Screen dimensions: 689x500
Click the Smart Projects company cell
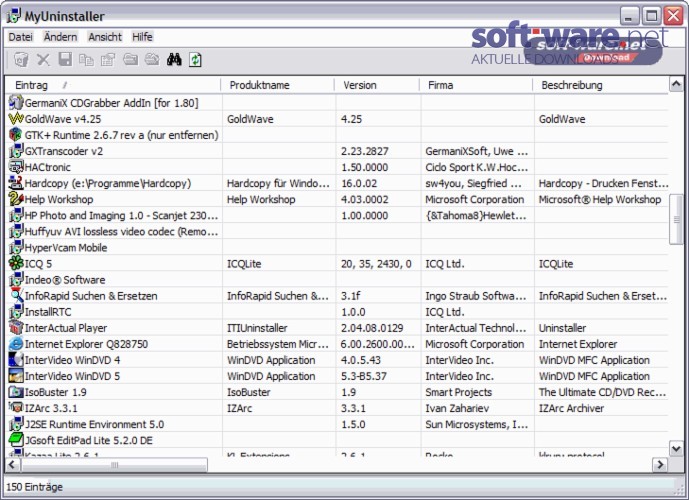[x=458, y=392]
